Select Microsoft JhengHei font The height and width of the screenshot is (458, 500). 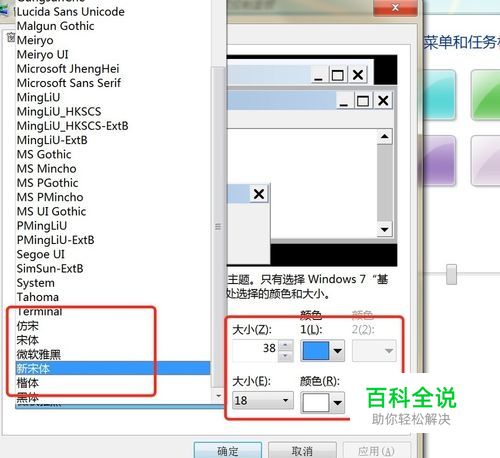(68, 69)
